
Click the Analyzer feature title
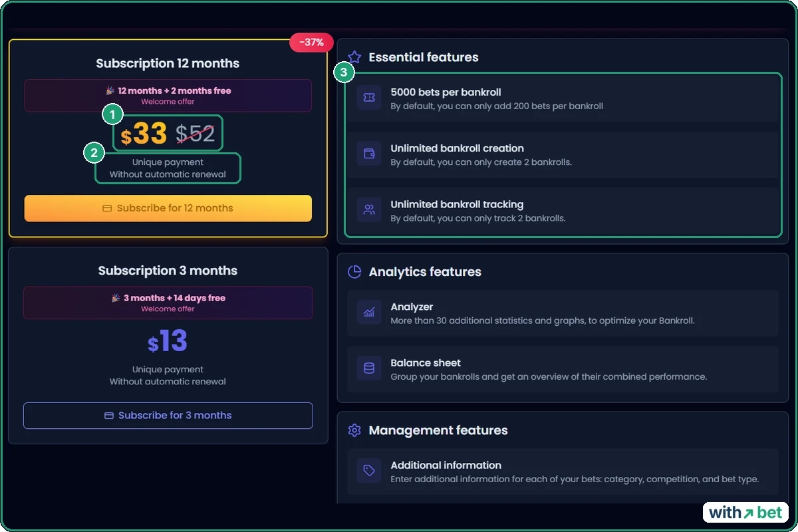tap(412, 307)
